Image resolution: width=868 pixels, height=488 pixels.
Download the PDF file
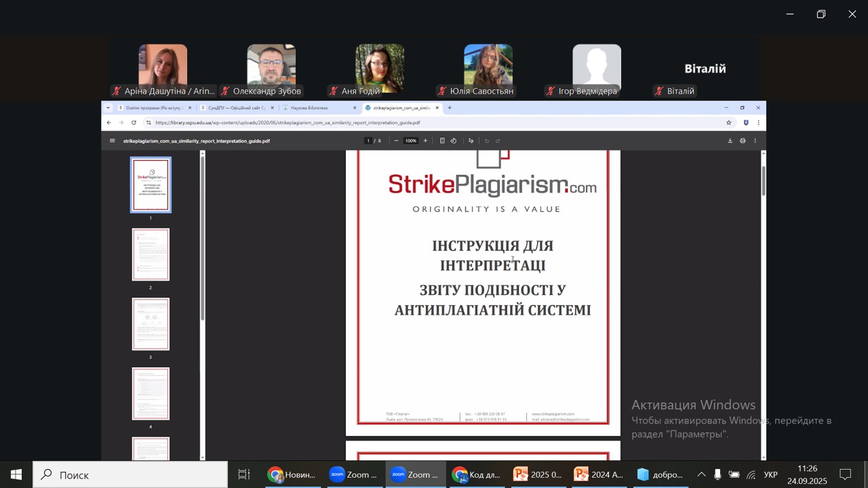click(730, 141)
